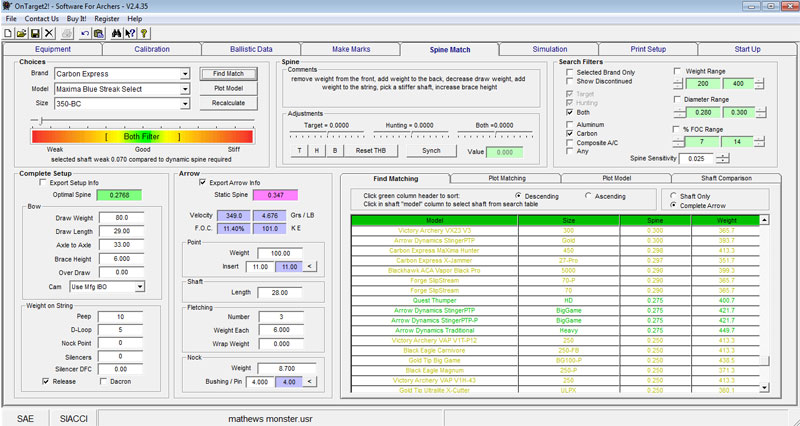Expand the Size dropdown
800x426 pixels.
coord(185,104)
